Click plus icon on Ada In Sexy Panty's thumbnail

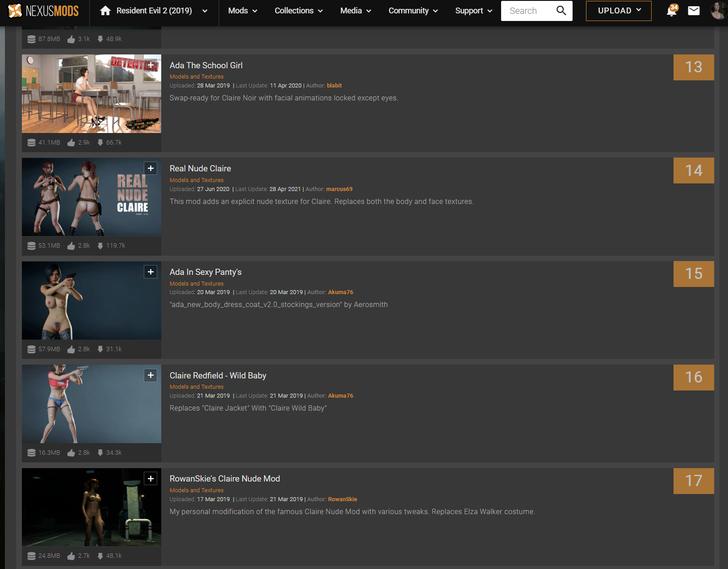coord(151,272)
